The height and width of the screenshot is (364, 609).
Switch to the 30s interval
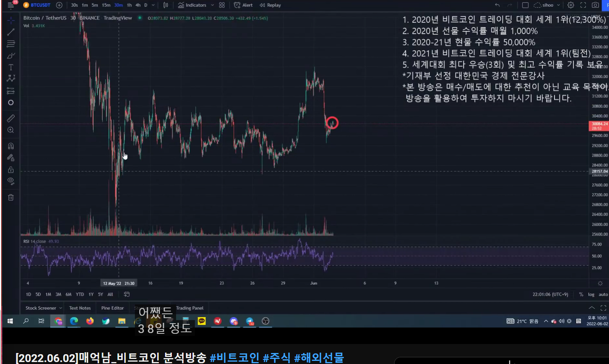point(74,5)
